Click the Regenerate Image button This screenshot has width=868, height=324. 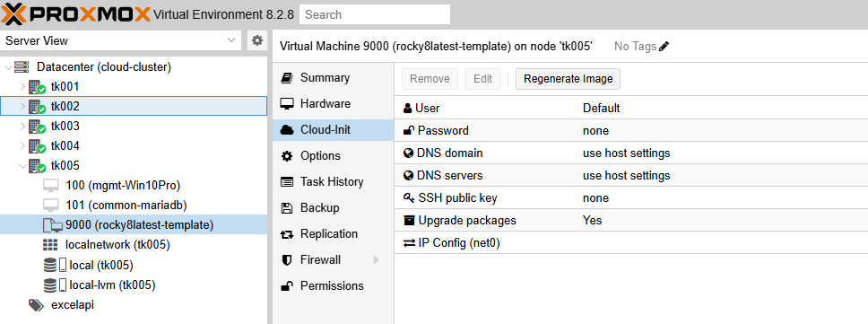[568, 79]
